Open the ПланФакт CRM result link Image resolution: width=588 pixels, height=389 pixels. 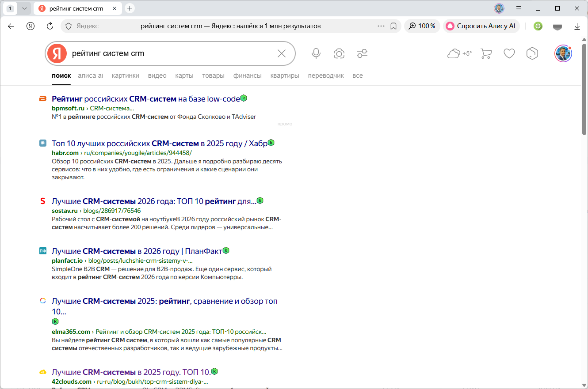pyautogui.click(x=137, y=251)
